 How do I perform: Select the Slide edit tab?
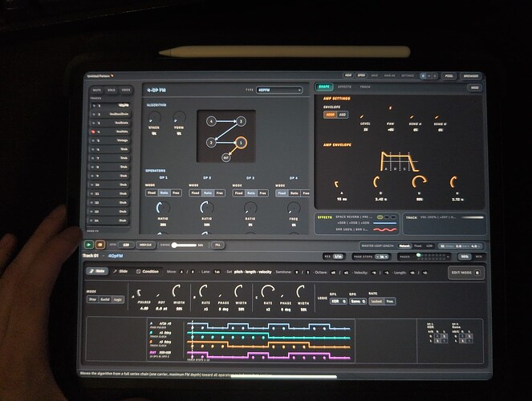click(121, 272)
